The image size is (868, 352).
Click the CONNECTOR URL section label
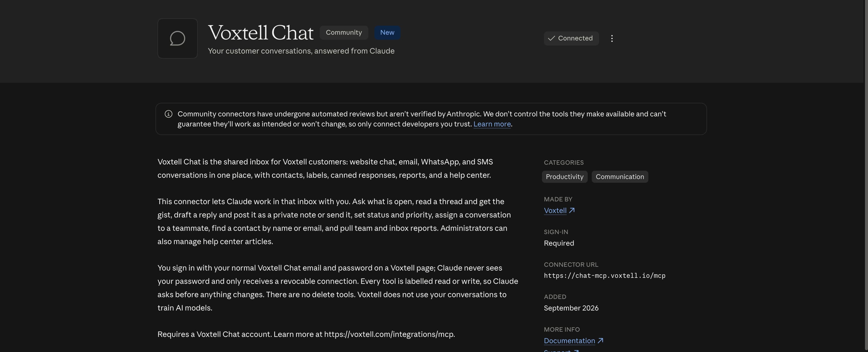point(571,265)
